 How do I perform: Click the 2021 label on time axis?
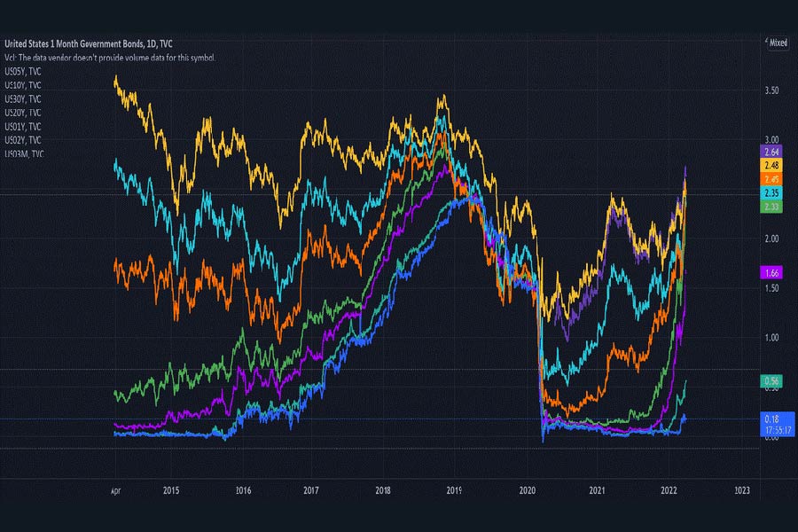597,490
